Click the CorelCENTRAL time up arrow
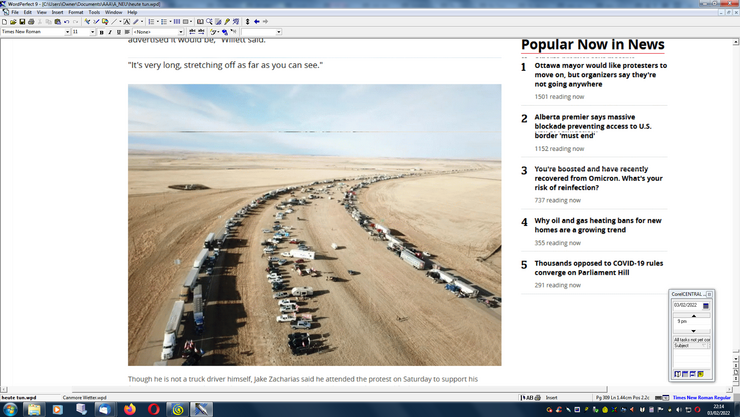Viewport: 740px width, 417px height. click(x=693, y=316)
